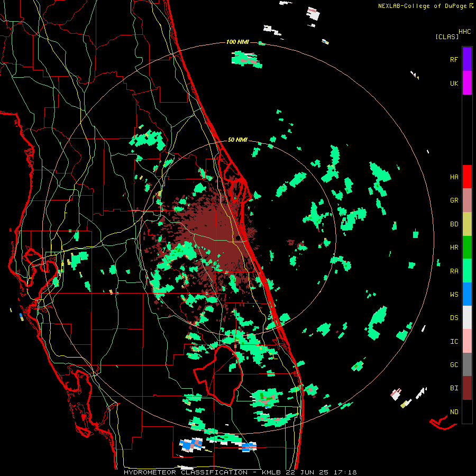Click the 'NEXLAB-College of DuPage' credit text
The height and width of the screenshot is (476, 476).
point(422,6)
